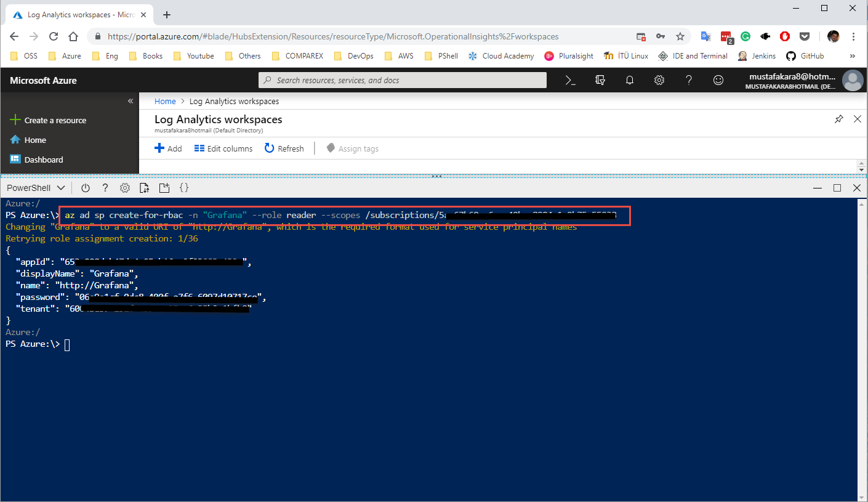This screenshot has width=868, height=502.
Task: Minimize the Cloud Shell pane
Action: [x=817, y=188]
